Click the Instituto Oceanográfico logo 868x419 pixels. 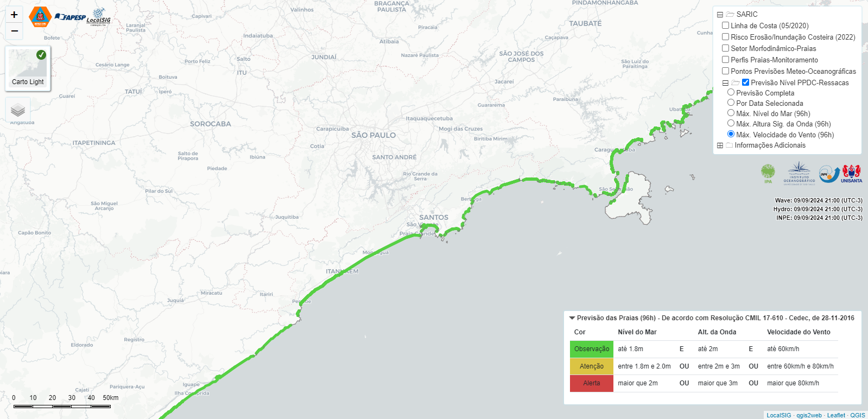(799, 173)
